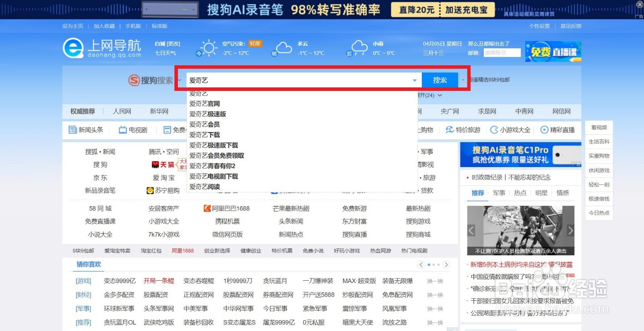Open 新华网 authority link
Screen dimensions: 644x331
(x=159, y=111)
